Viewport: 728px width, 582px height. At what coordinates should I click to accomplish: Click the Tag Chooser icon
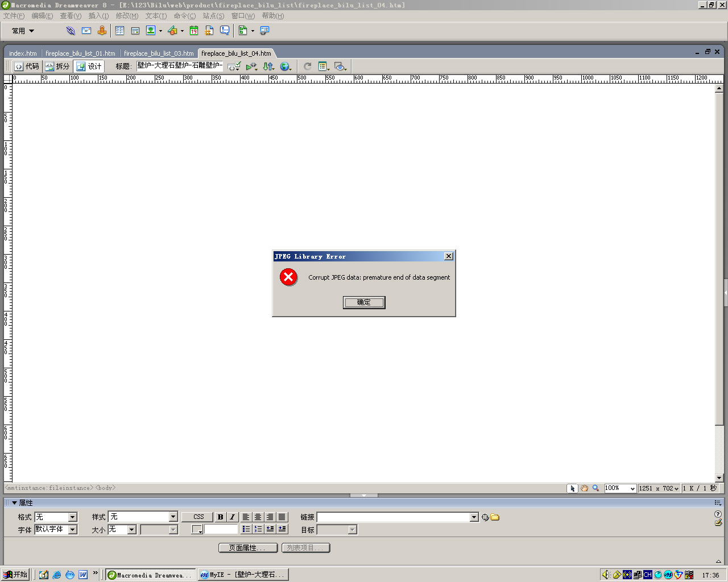(x=264, y=31)
